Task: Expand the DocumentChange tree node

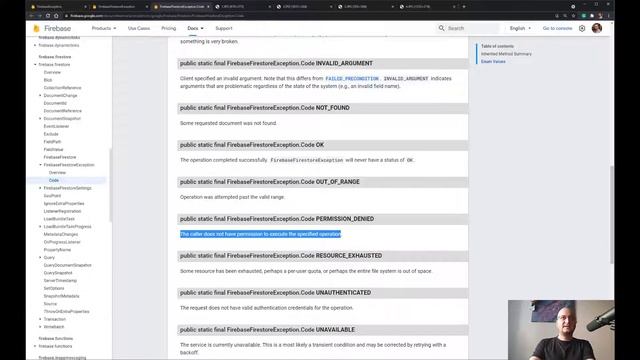Action: 40,96
